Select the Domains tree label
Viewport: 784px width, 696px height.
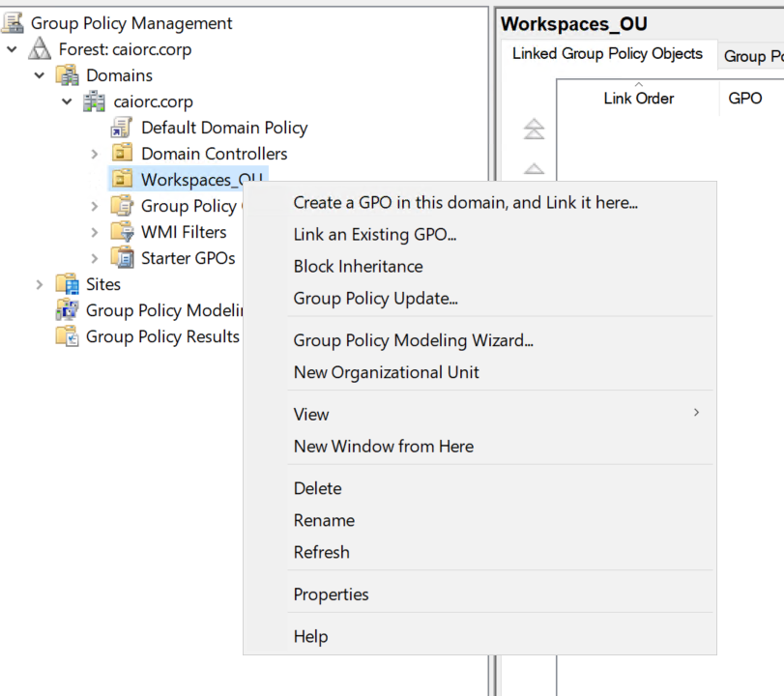click(x=119, y=75)
